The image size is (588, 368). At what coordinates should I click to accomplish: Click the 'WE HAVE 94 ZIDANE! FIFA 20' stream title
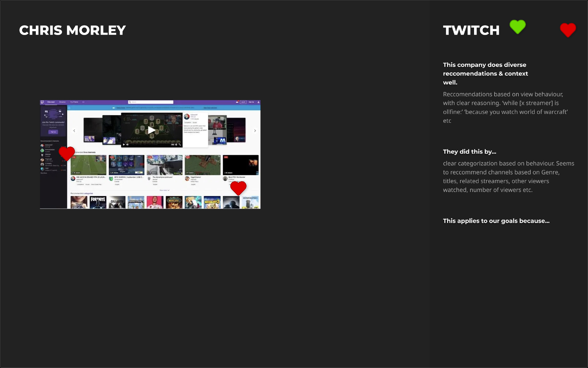(91, 177)
